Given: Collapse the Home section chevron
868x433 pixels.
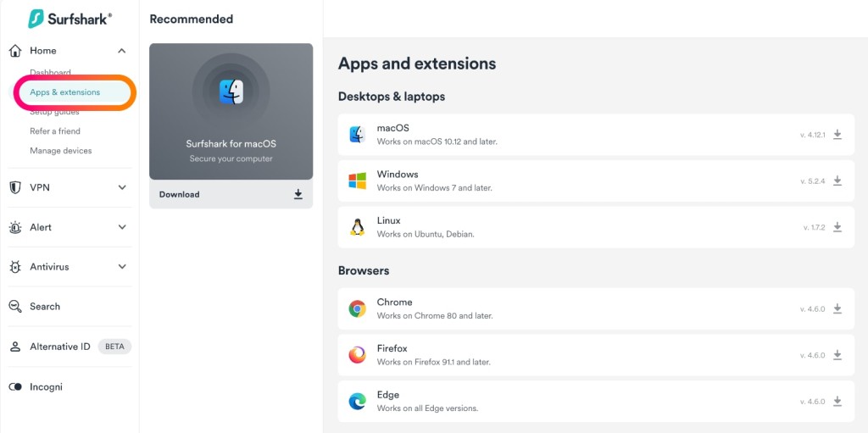Looking at the screenshot, I should click(122, 50).
